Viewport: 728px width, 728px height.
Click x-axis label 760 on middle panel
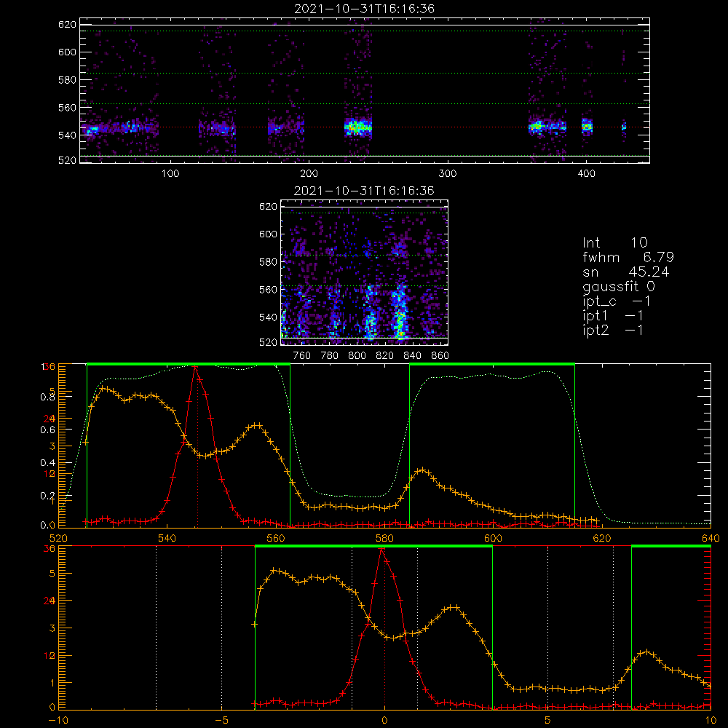(302, 356)
